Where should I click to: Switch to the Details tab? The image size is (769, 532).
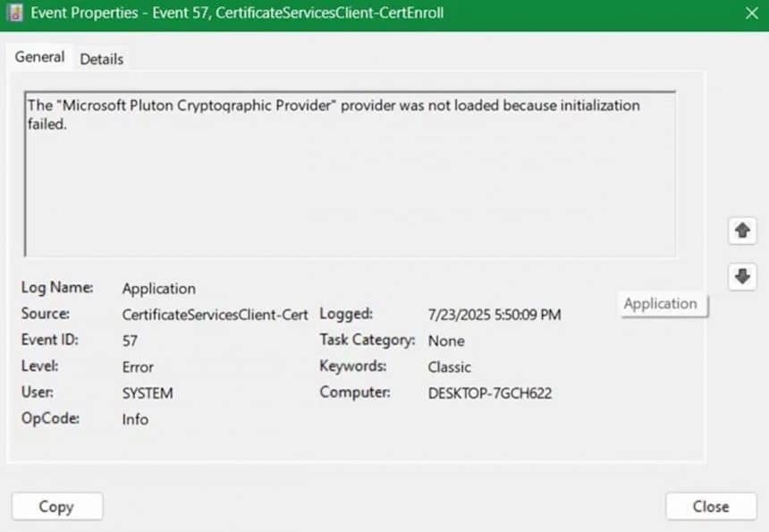click(102, 59)
